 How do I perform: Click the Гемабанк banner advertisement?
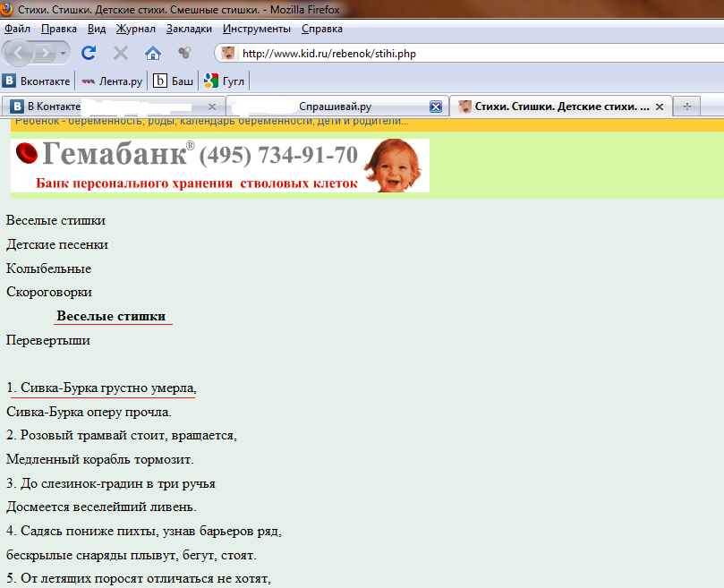pyautogui.click(x=220, y=166)
